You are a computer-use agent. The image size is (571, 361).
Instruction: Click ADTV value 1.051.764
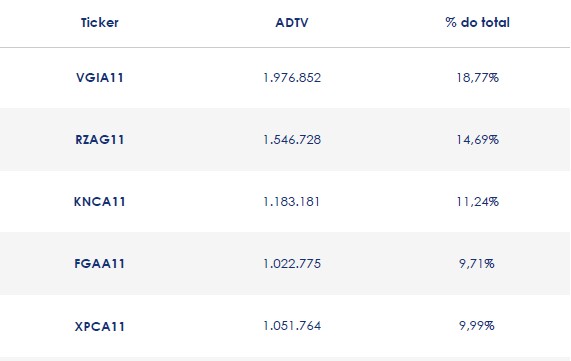(x=292, y=325)
